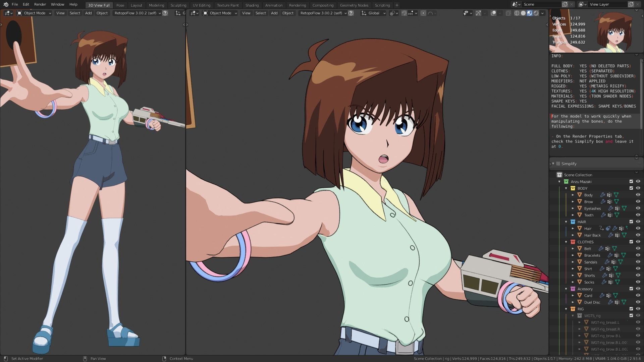Switch to material preview shading mode
Screen dimensions: 644x362
point(530,13)
